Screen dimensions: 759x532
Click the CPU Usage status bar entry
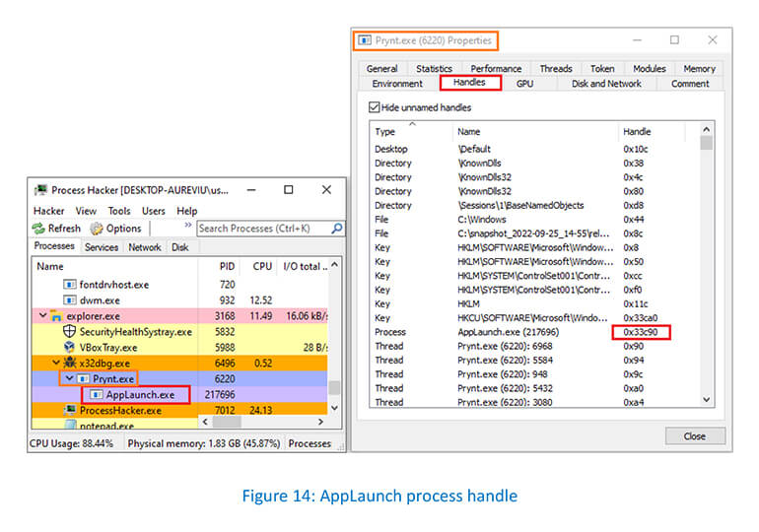71,443
